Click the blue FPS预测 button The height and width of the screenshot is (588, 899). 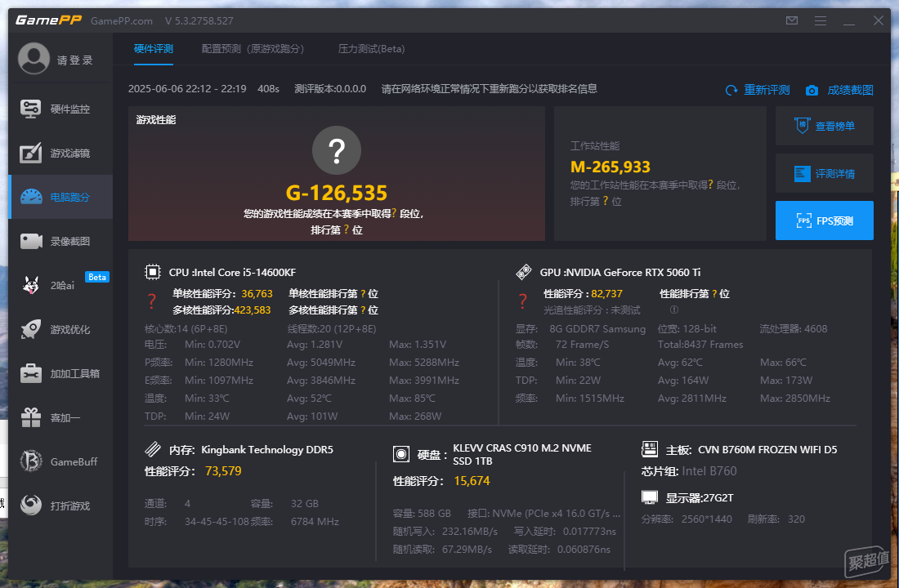(x=825, y=220)
